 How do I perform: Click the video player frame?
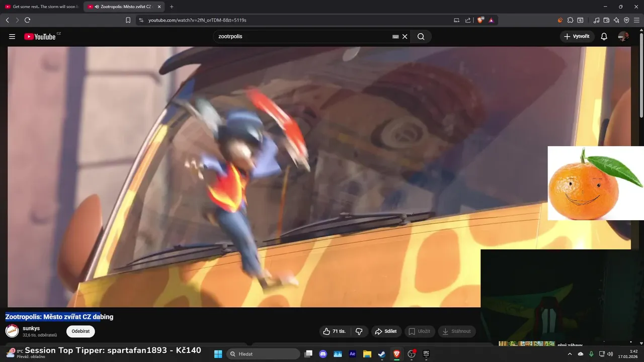(319, 176)
